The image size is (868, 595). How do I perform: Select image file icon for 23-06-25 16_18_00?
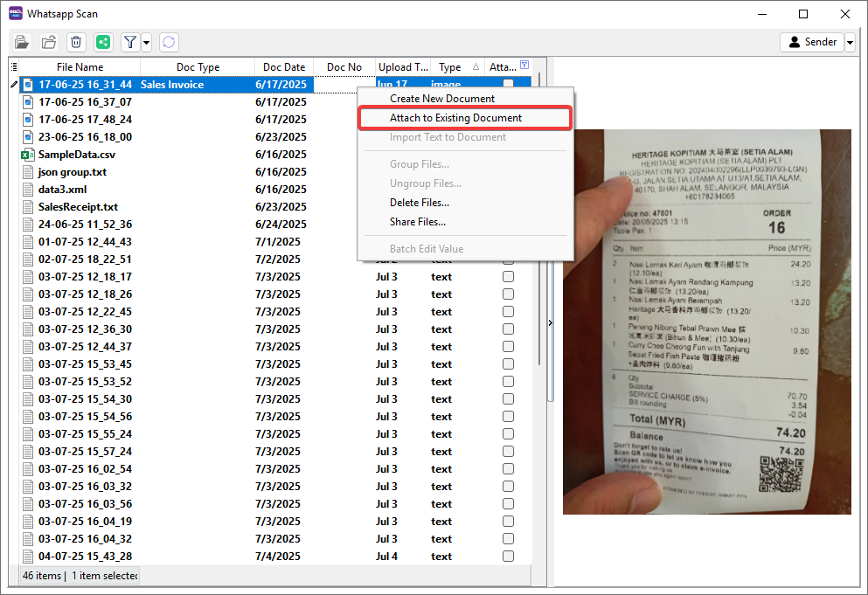[28, 136]
